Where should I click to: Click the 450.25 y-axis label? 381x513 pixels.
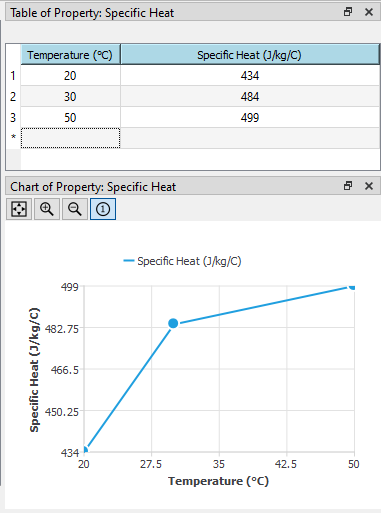[62, 412]
